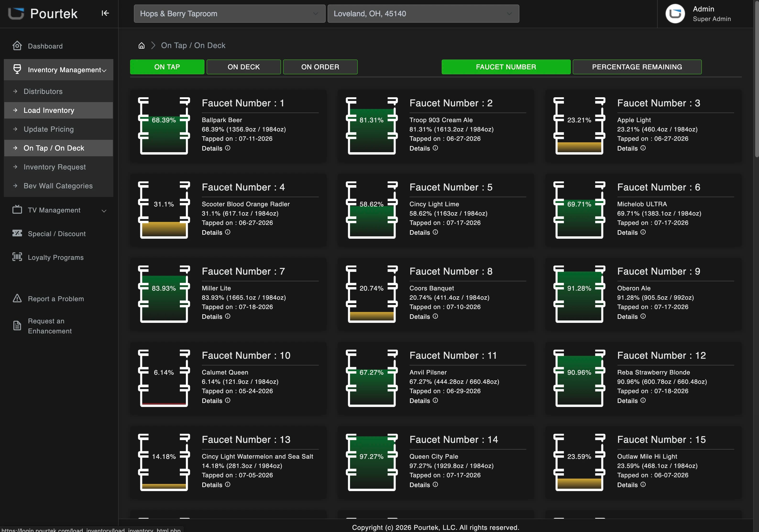Click the Reba Strawberry Blonde keg gauge
Image resolution: width=759 pixels, height=532 pixels.
point(579,378)
